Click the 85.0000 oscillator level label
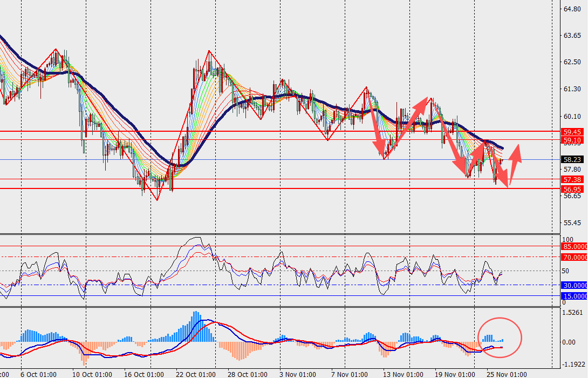588x378 pixels. pos(574,246)
